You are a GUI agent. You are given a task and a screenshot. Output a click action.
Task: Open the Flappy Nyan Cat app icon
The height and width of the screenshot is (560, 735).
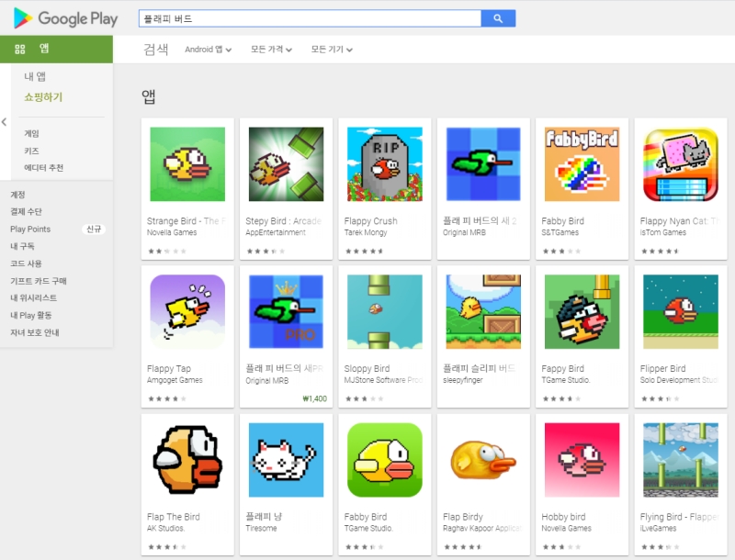tap(681, 164)
